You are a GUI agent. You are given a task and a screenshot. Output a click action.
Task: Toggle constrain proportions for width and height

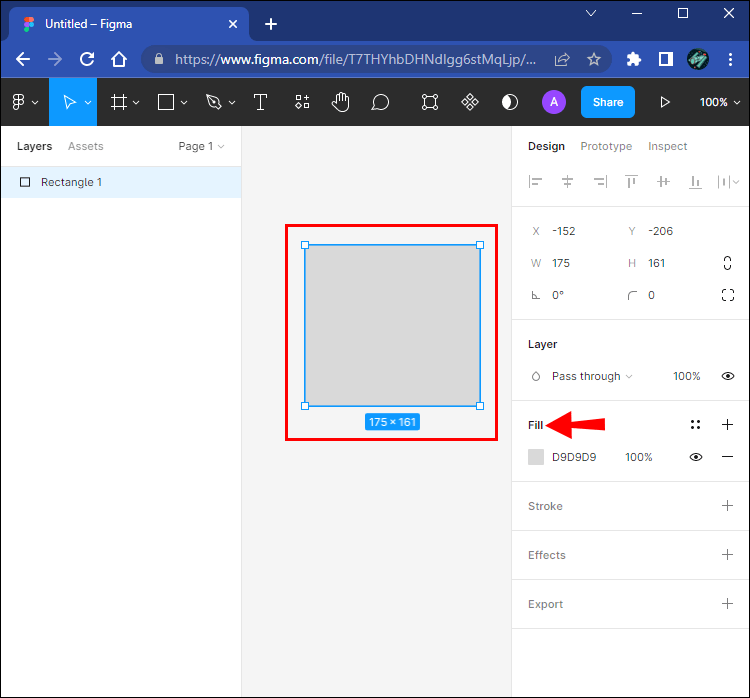click(727, 263)
